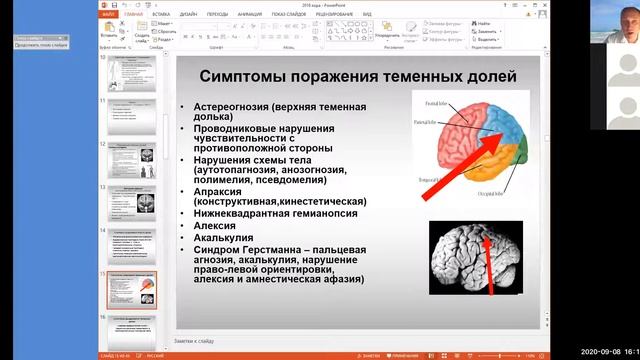The width and height of the screenshot is (640, 360).
Task: Switch to Slide Sorter view icon
Action: point(444,356)
